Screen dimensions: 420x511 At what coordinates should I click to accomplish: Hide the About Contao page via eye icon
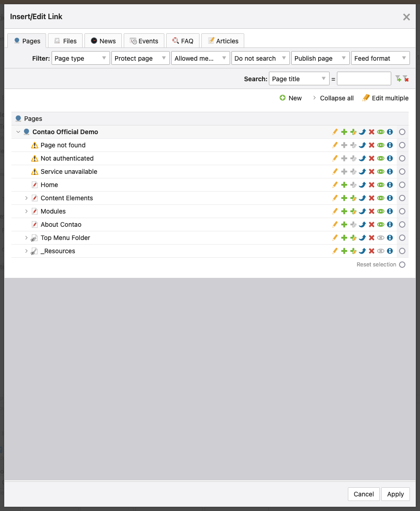[381, 225]
